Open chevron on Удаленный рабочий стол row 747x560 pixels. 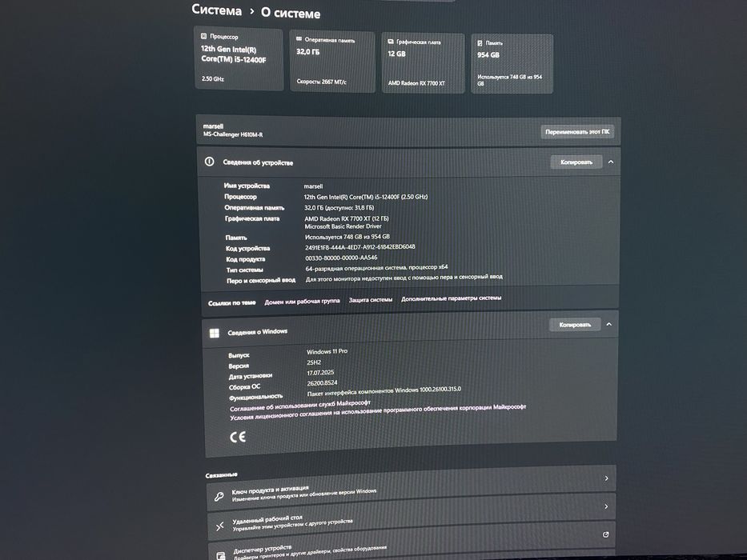[x=606, y=506]
